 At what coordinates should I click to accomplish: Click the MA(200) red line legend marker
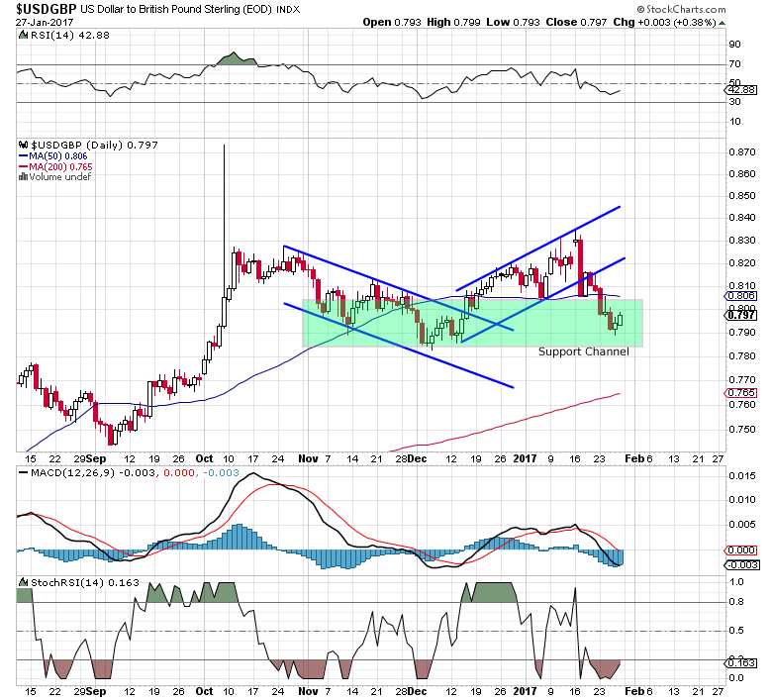(23, 167)
